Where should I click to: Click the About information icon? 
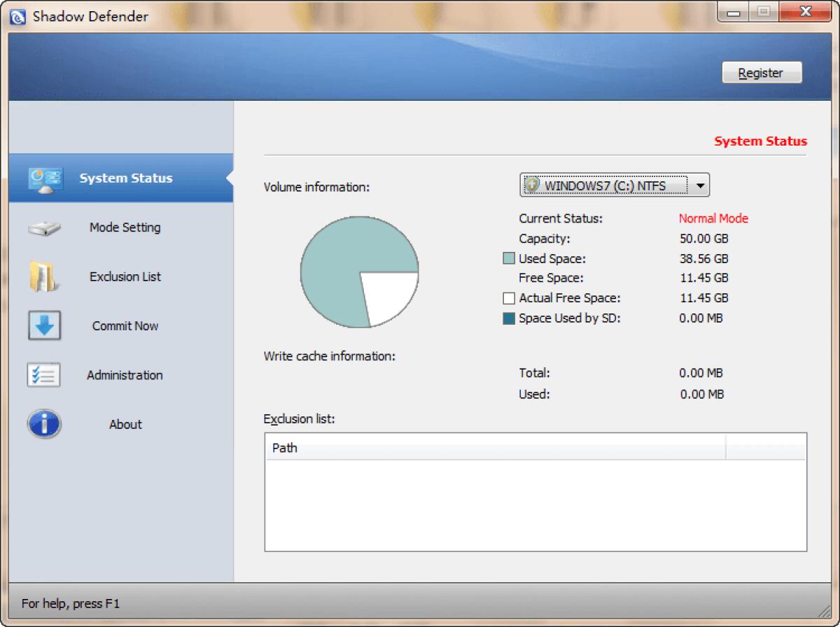pyautogui.click(x=43, y=423)
